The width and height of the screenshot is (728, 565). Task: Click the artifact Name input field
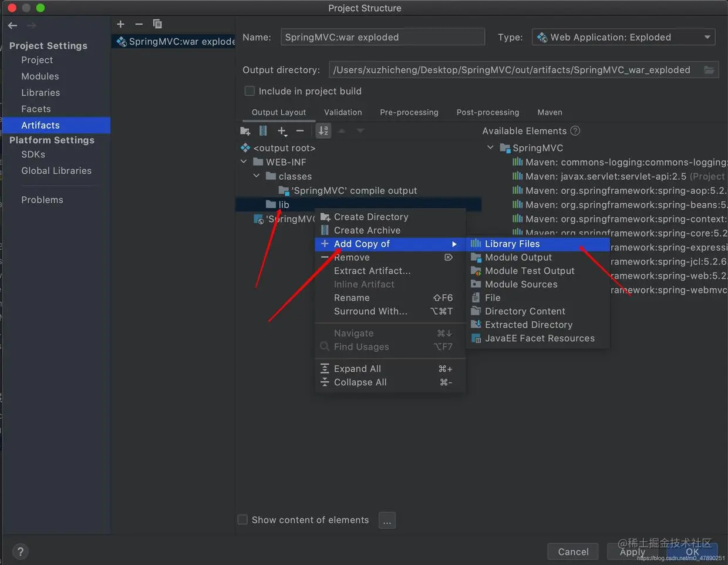point(383,37)
